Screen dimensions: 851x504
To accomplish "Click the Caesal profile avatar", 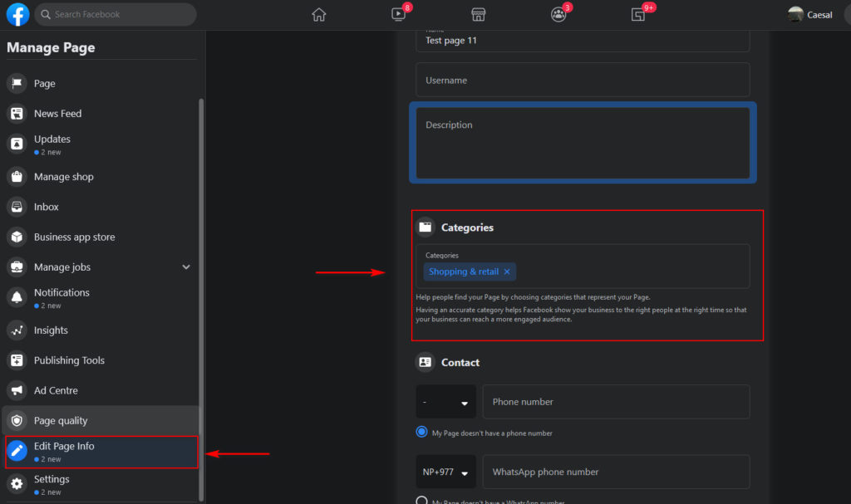I will coord(795,15).
